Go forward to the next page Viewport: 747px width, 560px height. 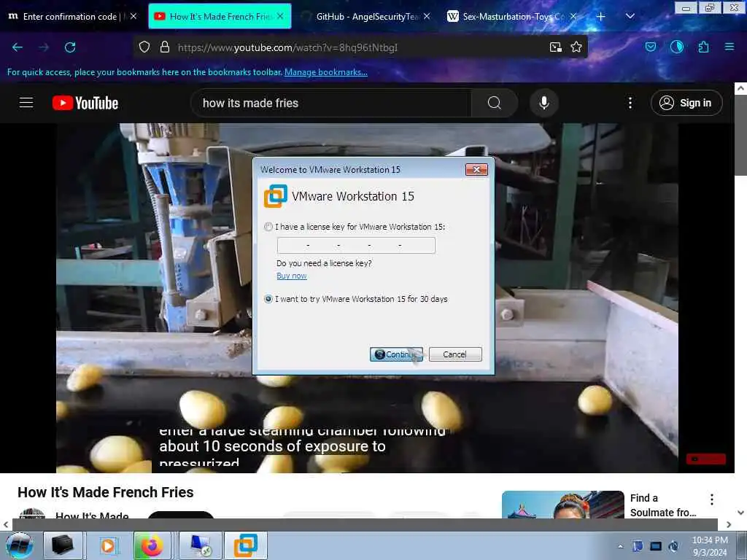click(x=44, y=47)
